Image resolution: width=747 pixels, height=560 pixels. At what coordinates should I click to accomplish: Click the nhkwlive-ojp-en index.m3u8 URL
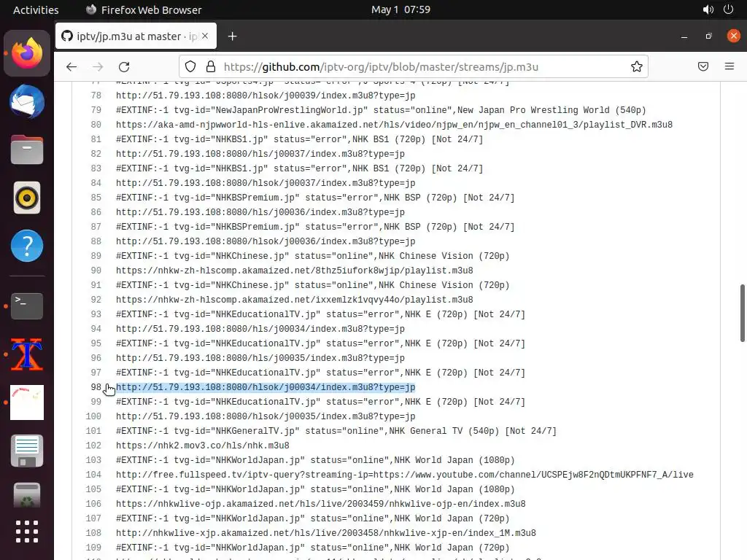click(x=321, y=504)
